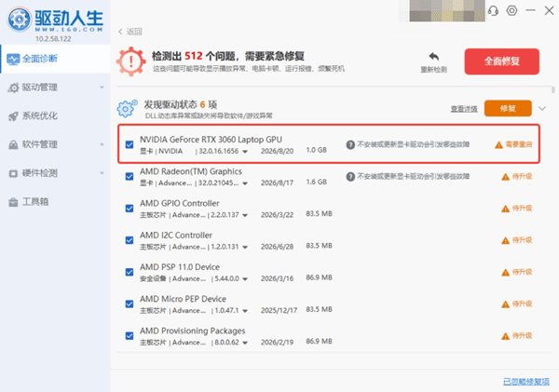Click the blue driver status gear icon
559x392 pixels.
127,108
